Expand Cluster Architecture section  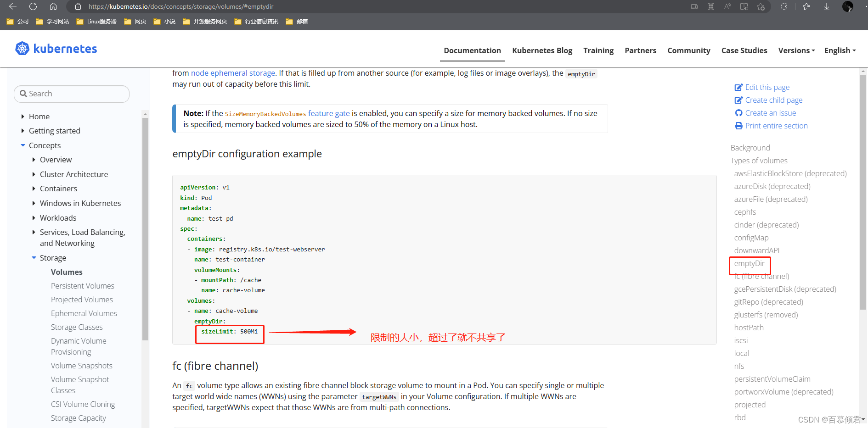coord(34,174)
